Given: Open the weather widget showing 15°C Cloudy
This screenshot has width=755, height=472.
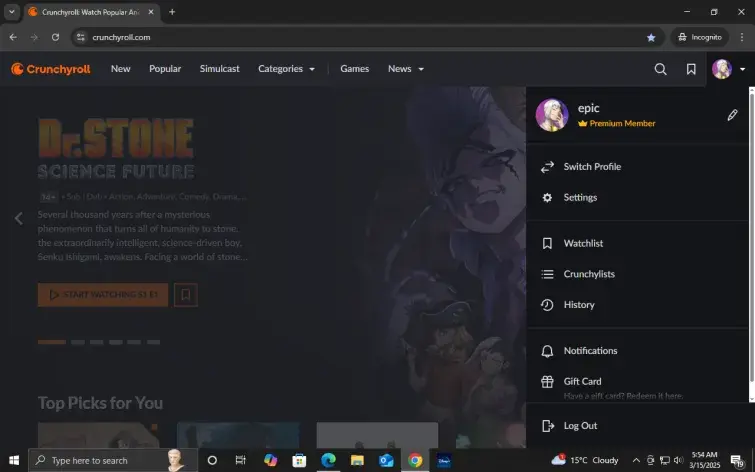Looking at the screenshot, I should click(x=585, y=460).
